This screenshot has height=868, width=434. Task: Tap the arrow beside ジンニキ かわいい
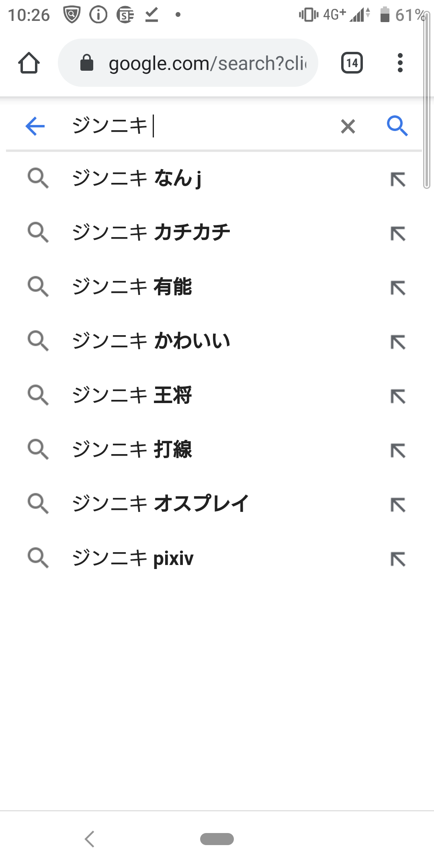[398, 342]
